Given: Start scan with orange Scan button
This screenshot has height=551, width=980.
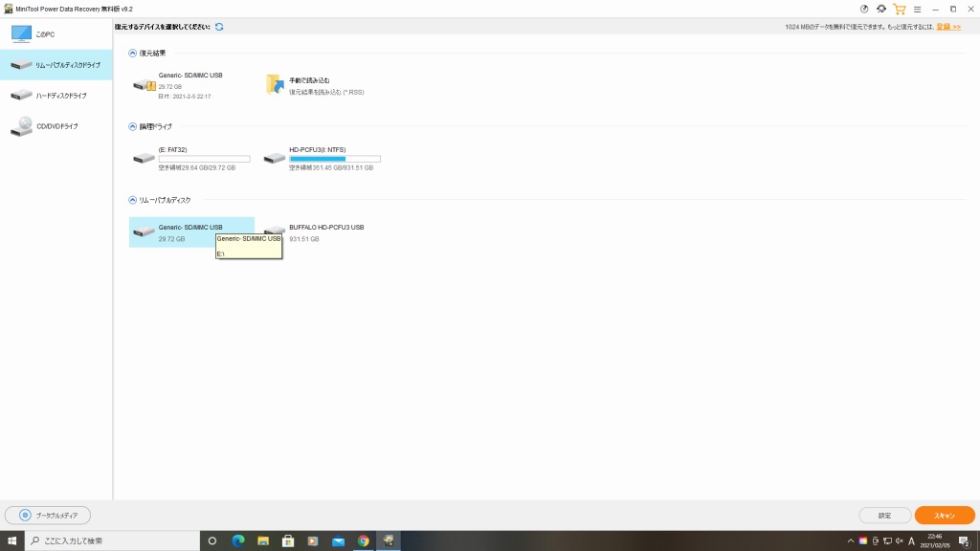Looking at the screenshot, I should (x=945, y=516).
